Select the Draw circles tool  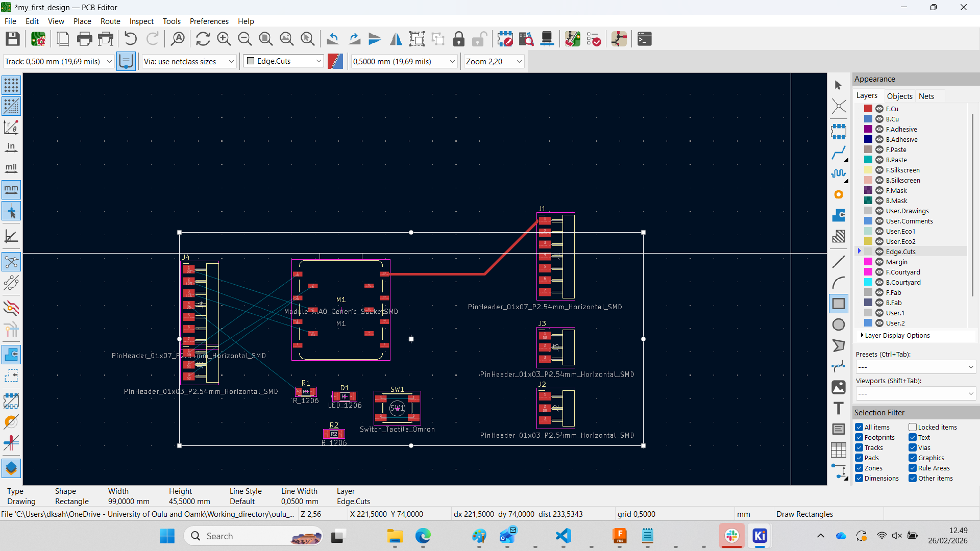838,324
